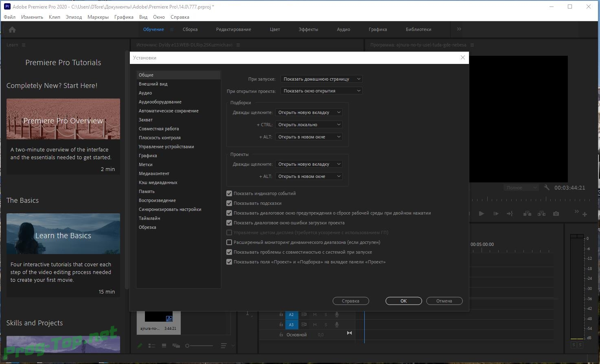600x364 pixels.
Task: Switch to the Библиотеки workspace
Action: [x=418, y=29]
